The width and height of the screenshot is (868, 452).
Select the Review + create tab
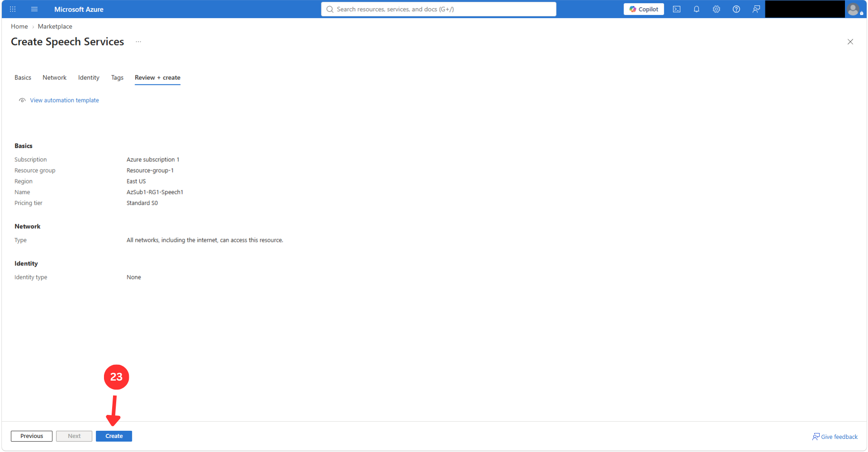click(157, 78)
